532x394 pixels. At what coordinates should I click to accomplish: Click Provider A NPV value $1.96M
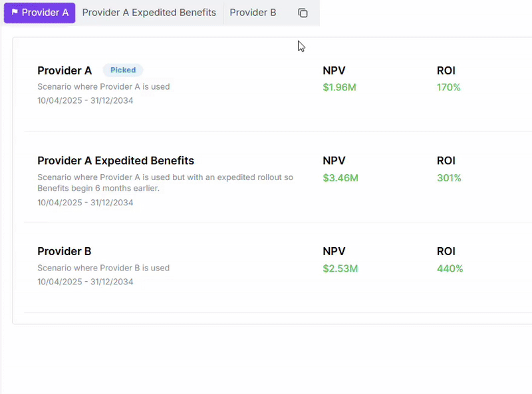[339, 88]
